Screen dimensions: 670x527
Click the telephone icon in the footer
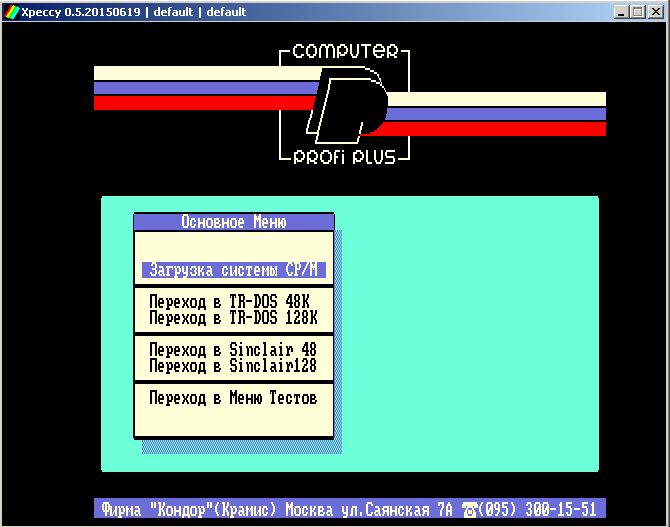coord(469,509)
